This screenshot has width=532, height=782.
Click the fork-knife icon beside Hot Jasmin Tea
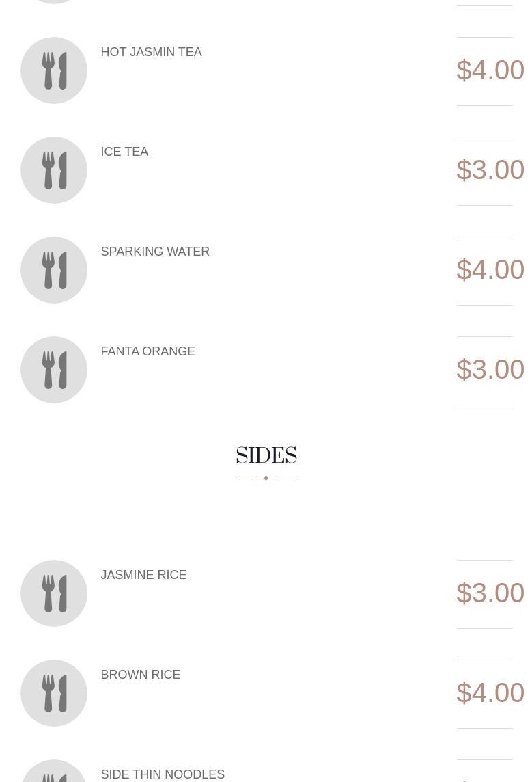(54, 70)
